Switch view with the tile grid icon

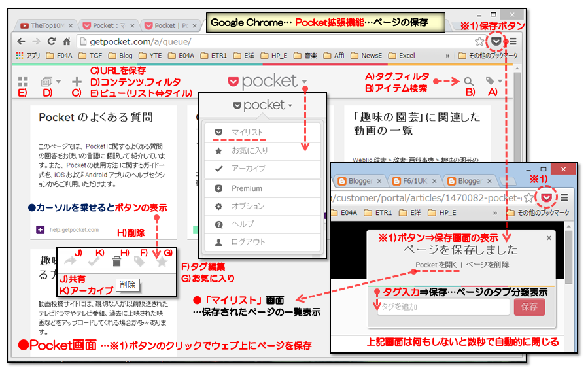point(23,82)
